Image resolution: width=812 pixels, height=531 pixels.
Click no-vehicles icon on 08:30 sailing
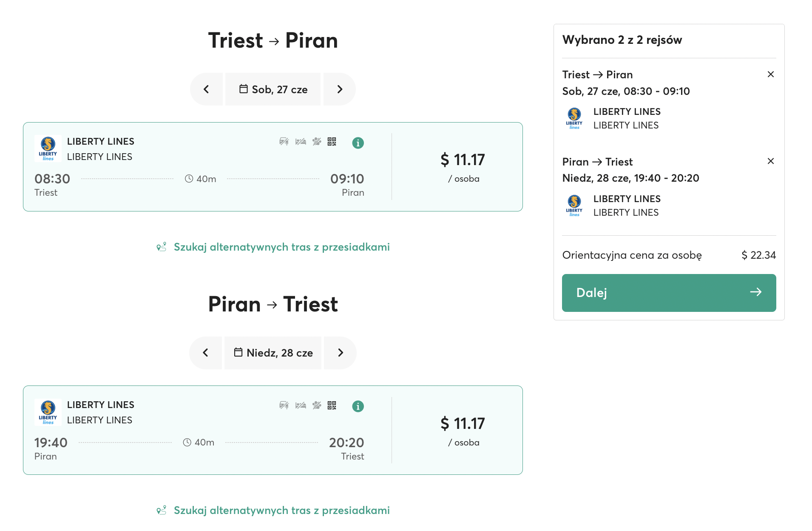(284, 142)
